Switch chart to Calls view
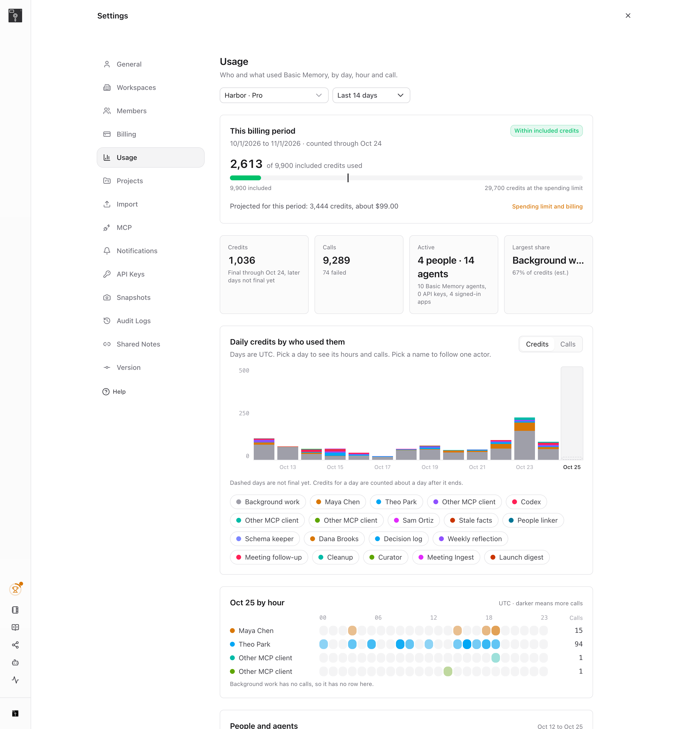 [568, 344]
